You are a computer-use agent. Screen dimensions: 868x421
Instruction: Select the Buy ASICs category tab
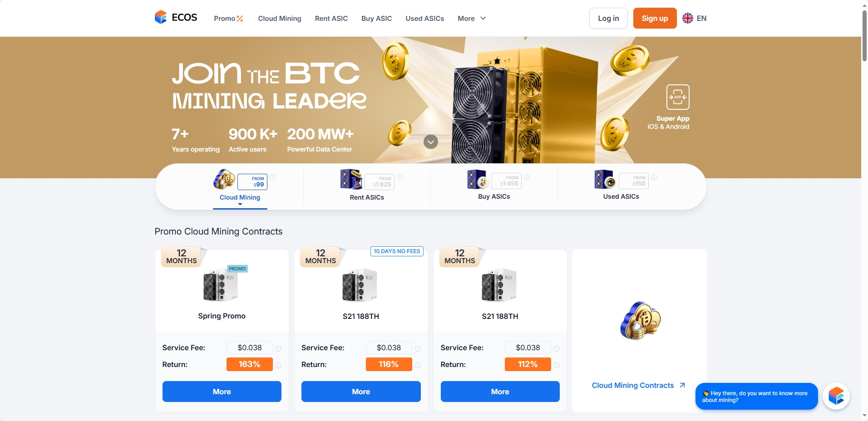pos(494,186)
